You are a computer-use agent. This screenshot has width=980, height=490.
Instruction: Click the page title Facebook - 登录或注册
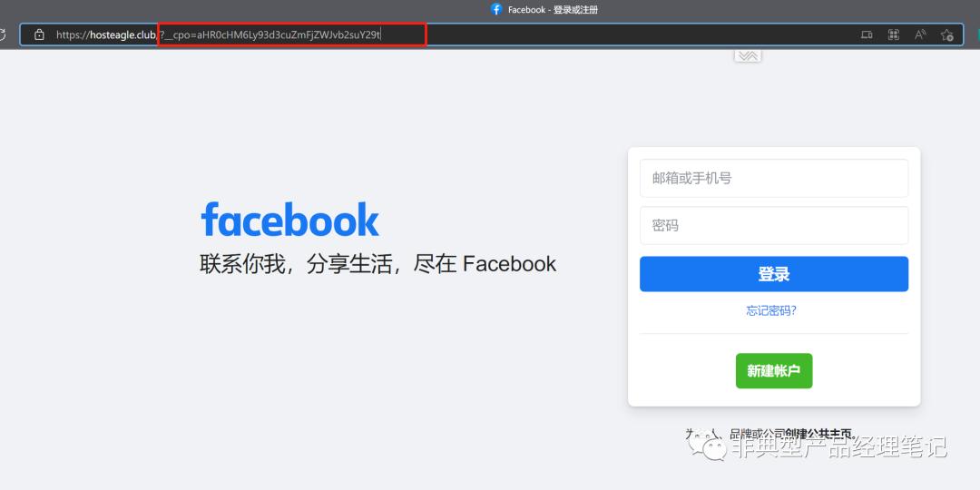point(554,9)
